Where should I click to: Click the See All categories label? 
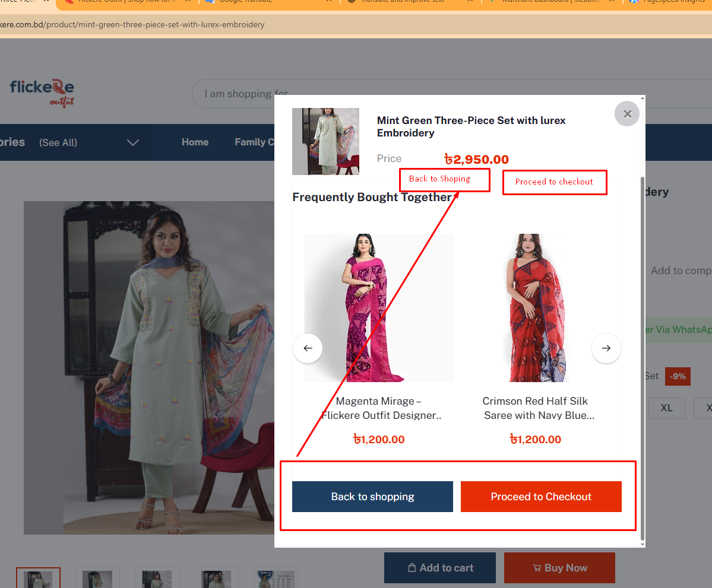point(58,142)
